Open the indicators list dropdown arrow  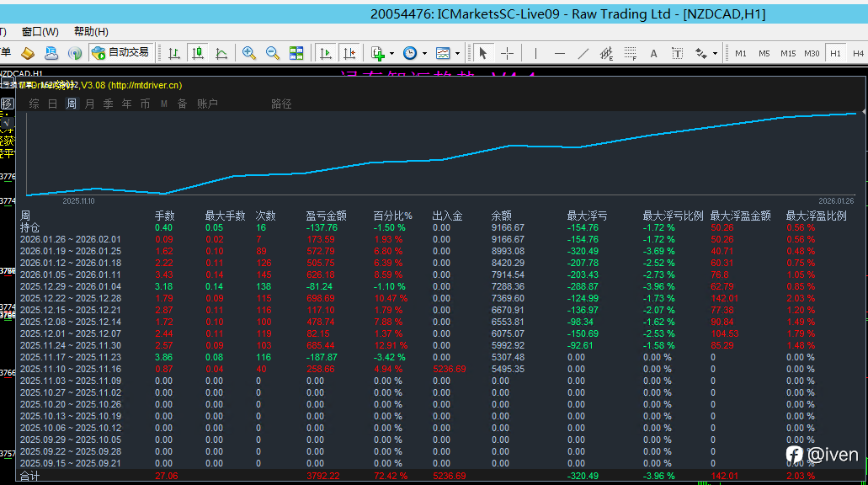391,53
